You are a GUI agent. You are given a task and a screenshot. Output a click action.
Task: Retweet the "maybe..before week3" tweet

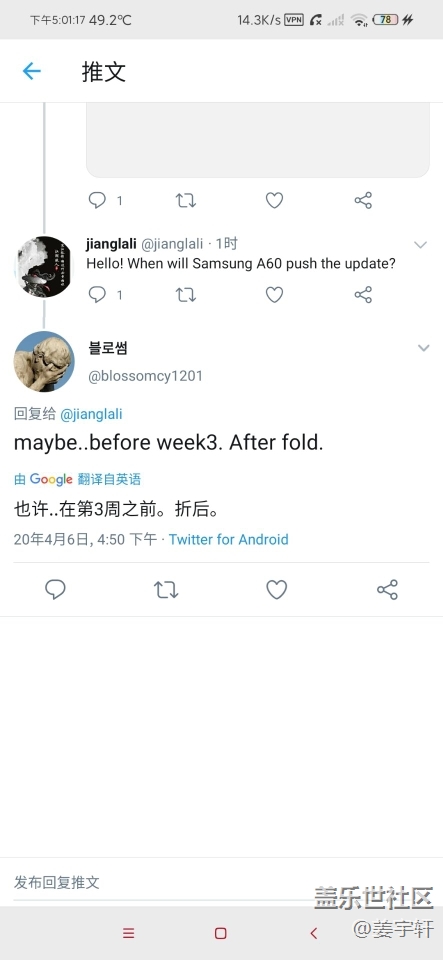[166, 590]
